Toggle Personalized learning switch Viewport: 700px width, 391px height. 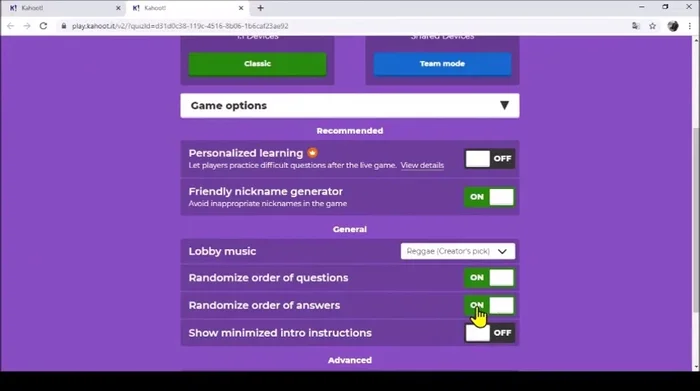click(x=489, y=158)
